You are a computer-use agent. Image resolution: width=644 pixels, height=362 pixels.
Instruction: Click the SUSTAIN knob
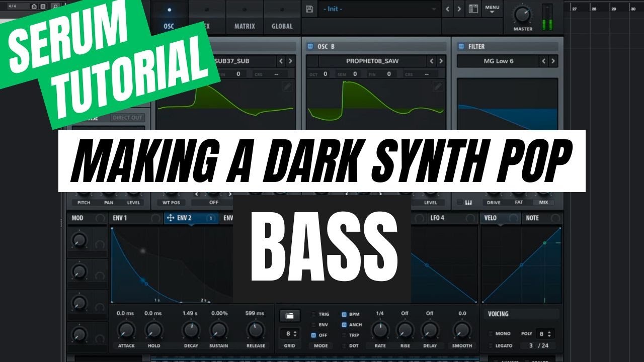tap(218, 330)
